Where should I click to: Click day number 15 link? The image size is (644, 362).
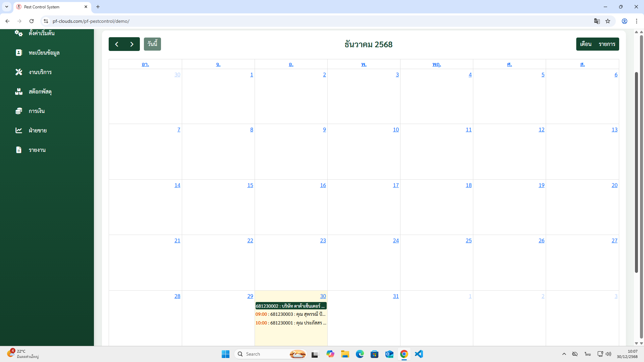[x=250, y=185]
